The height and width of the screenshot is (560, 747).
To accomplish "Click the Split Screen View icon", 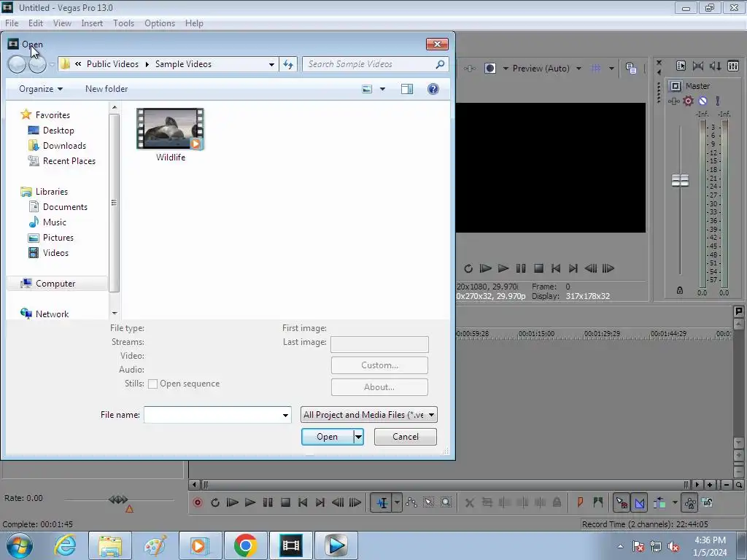I will pos(489,69).
